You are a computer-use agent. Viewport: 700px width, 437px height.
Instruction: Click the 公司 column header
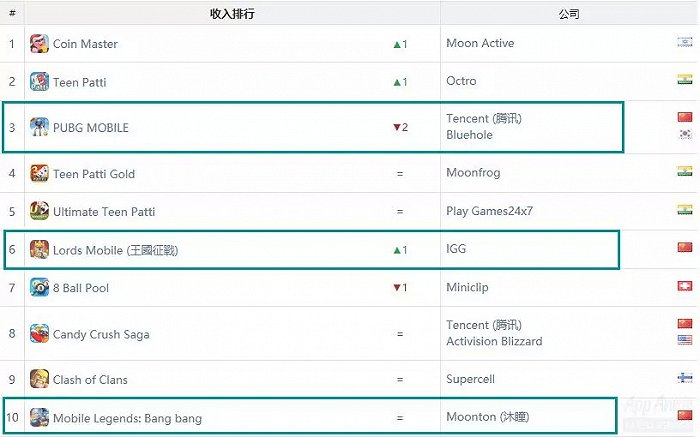569,14
